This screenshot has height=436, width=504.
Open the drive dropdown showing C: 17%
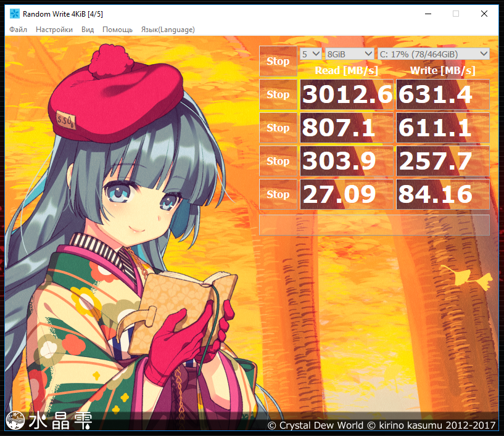click(x=433, y=54)
